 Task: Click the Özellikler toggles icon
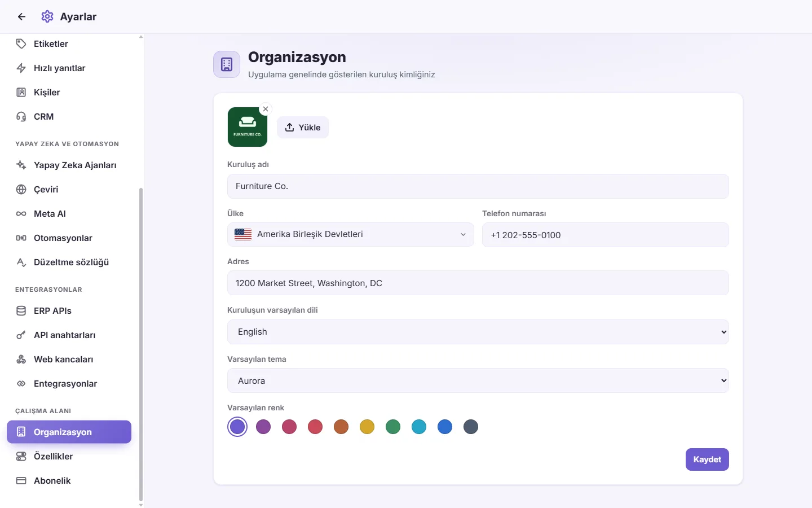tap(21, 457)
